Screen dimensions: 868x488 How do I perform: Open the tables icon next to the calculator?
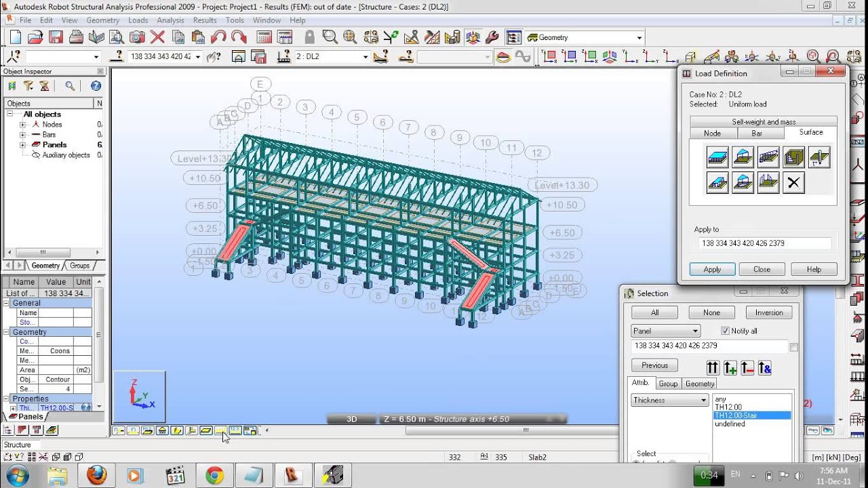[x=285, y=37]
